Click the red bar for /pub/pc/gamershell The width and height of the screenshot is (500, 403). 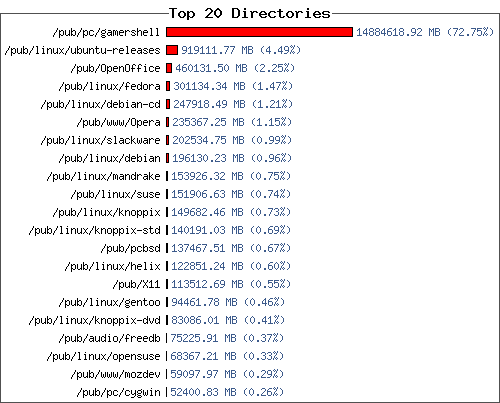pos(259,32)
